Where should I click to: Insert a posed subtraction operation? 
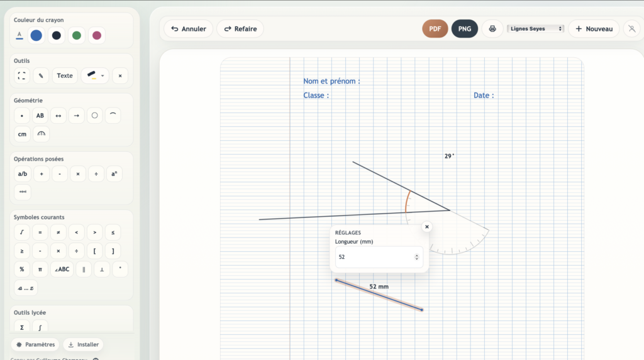click(x=60, y=174)
